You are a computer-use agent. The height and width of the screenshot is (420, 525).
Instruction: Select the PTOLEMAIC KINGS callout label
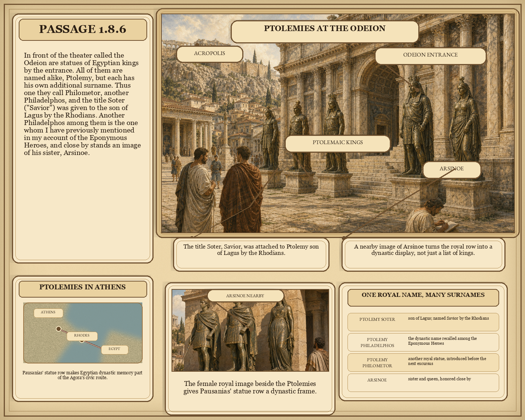[338, 143]
